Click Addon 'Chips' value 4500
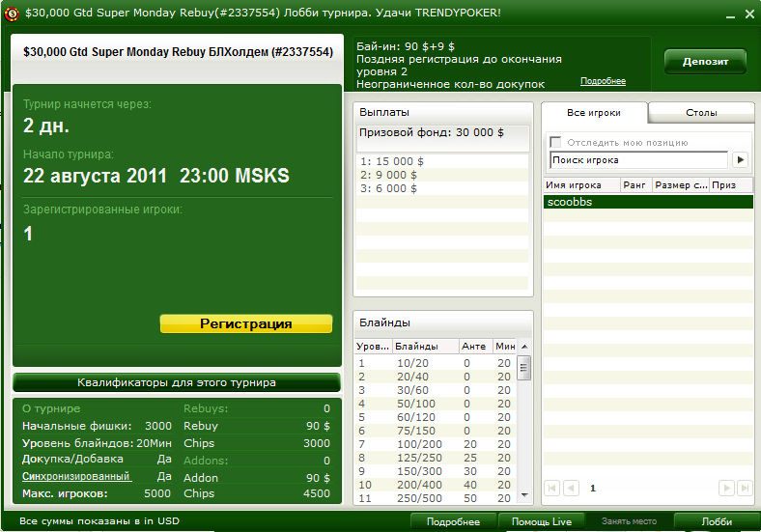The image size is (761, 532). (317, 493)
